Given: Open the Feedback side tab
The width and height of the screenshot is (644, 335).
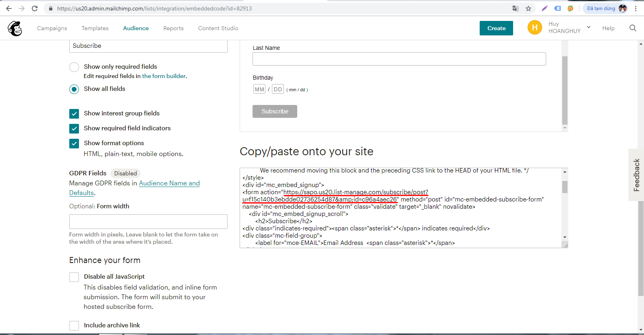Looking at the screenshot, I should click(636, 175).
